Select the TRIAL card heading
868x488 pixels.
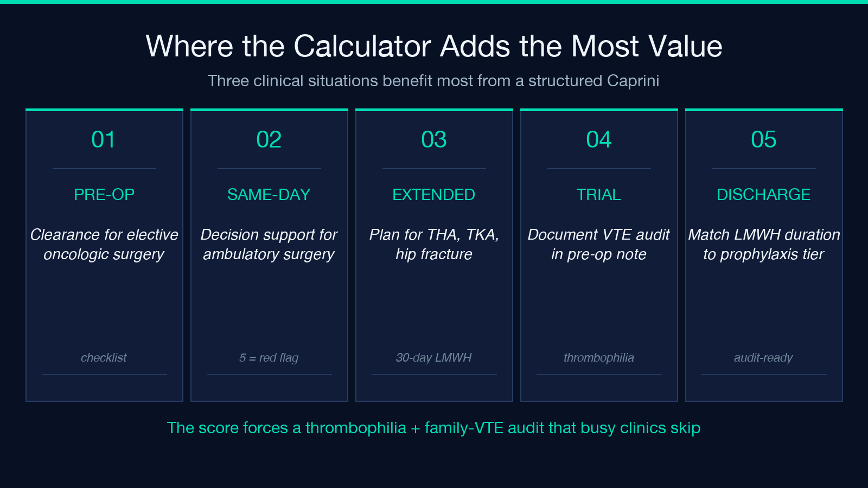point(599,195)
